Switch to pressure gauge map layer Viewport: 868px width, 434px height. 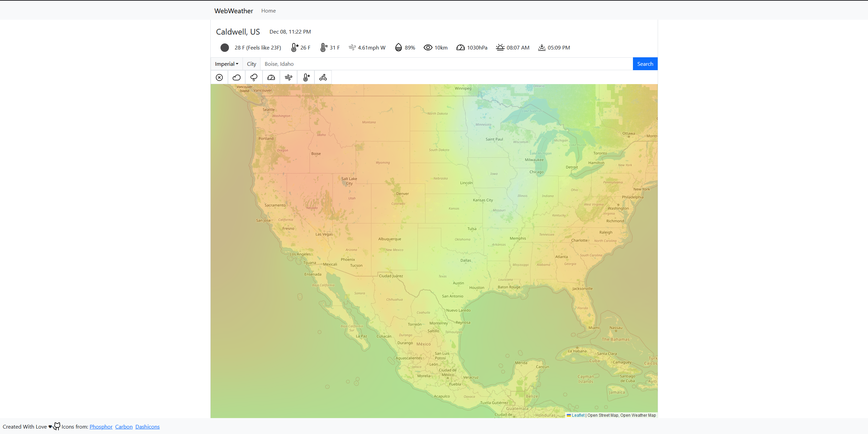coord(271,78)
